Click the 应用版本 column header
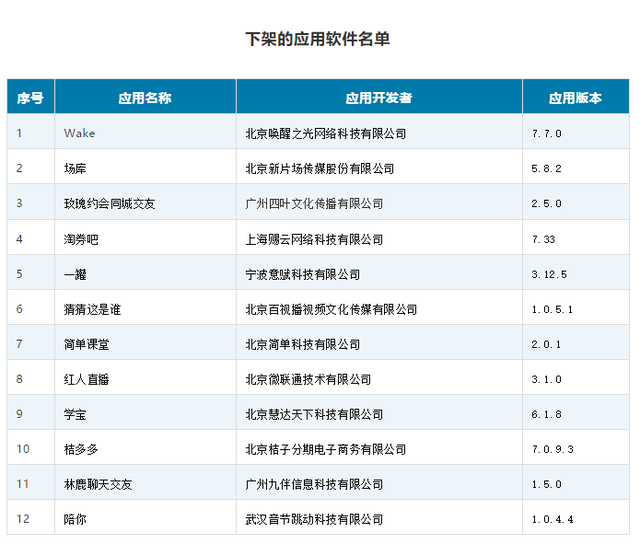 [575, 98]
